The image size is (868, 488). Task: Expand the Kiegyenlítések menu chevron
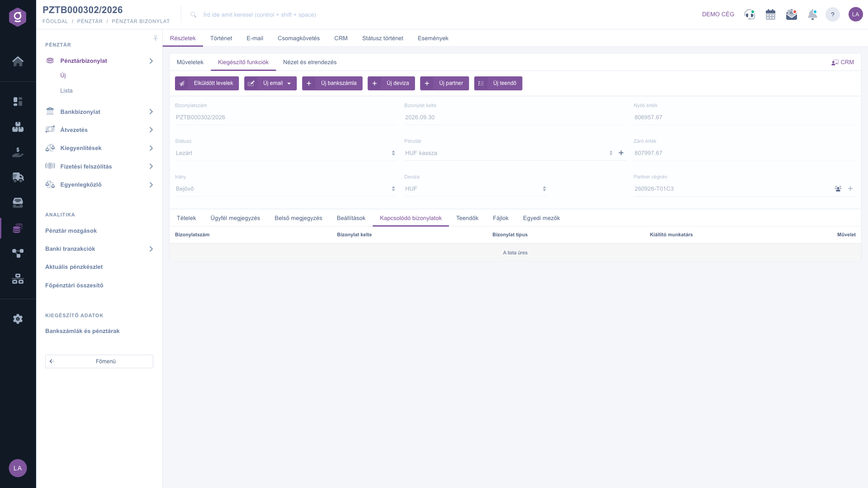coord(151,148)
